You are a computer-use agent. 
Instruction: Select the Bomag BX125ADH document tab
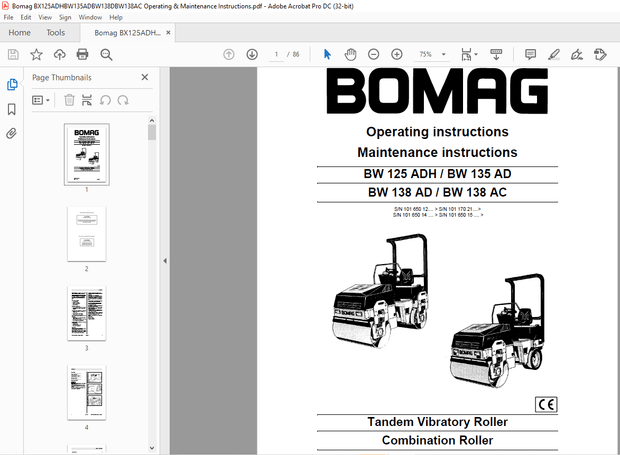(x=127, y=33)
